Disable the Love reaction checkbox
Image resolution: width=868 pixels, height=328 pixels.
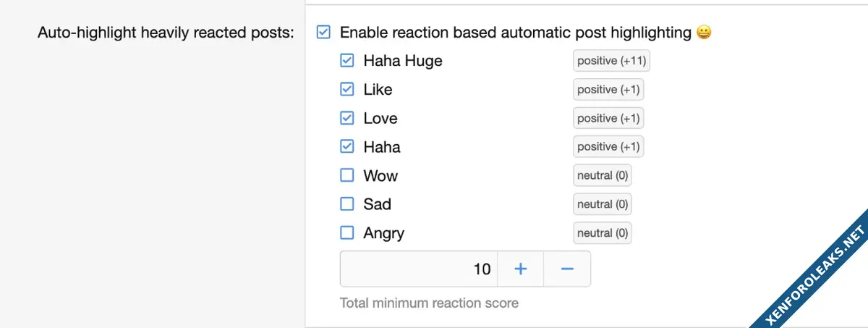pos(347,118)
